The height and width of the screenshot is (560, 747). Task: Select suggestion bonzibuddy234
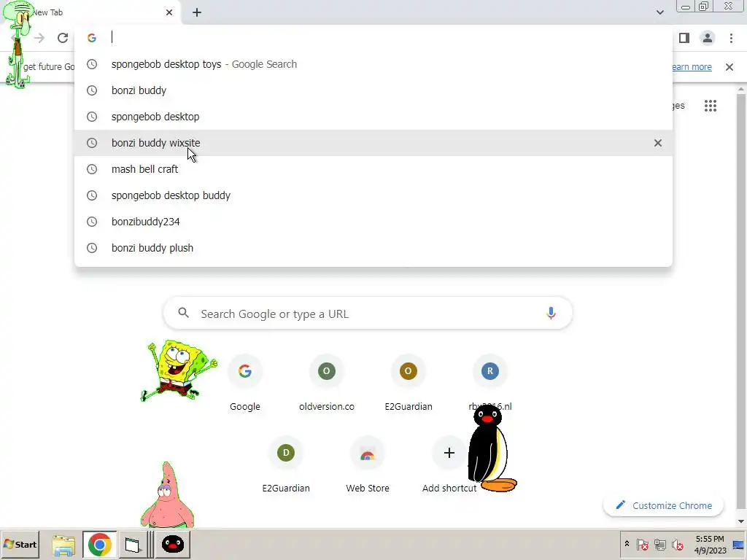(x=373, y=222)
